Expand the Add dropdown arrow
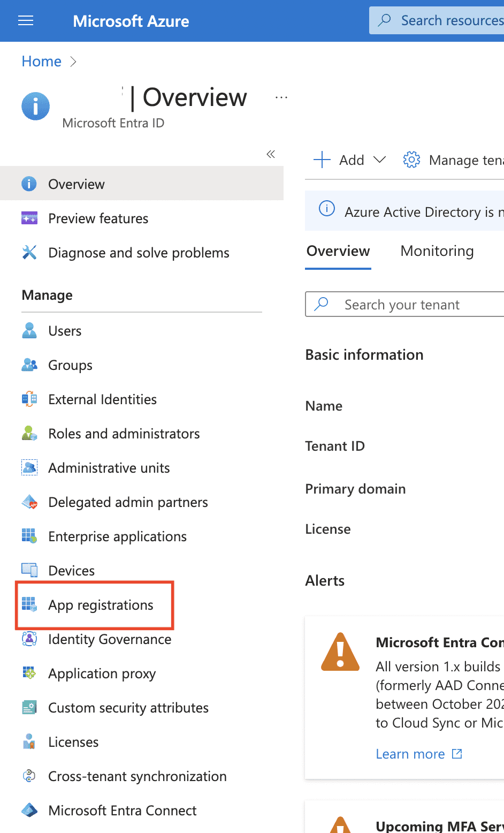The height and width of the screenshot is (833, 504). (x=379, y=160)
